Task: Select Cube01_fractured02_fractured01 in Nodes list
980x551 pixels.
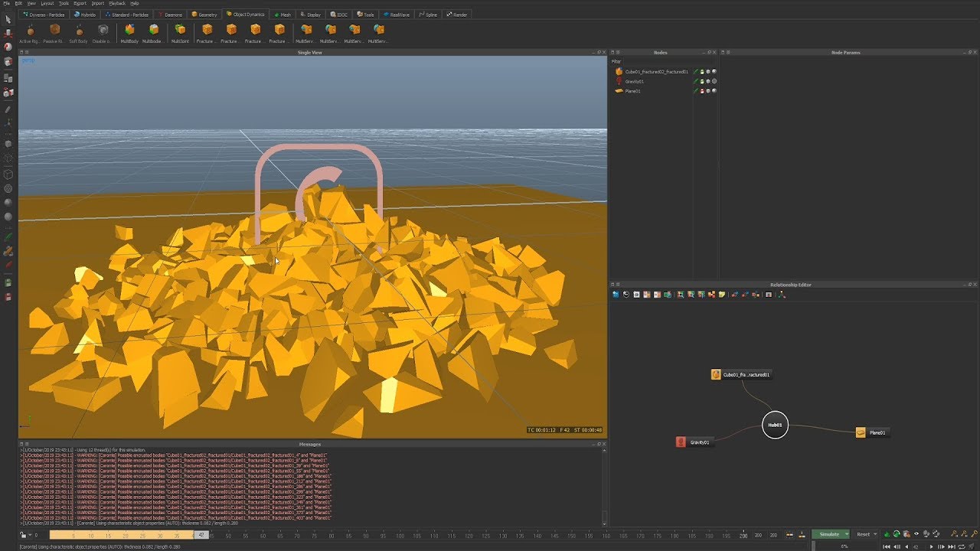Action: click(x=656, y=71)
